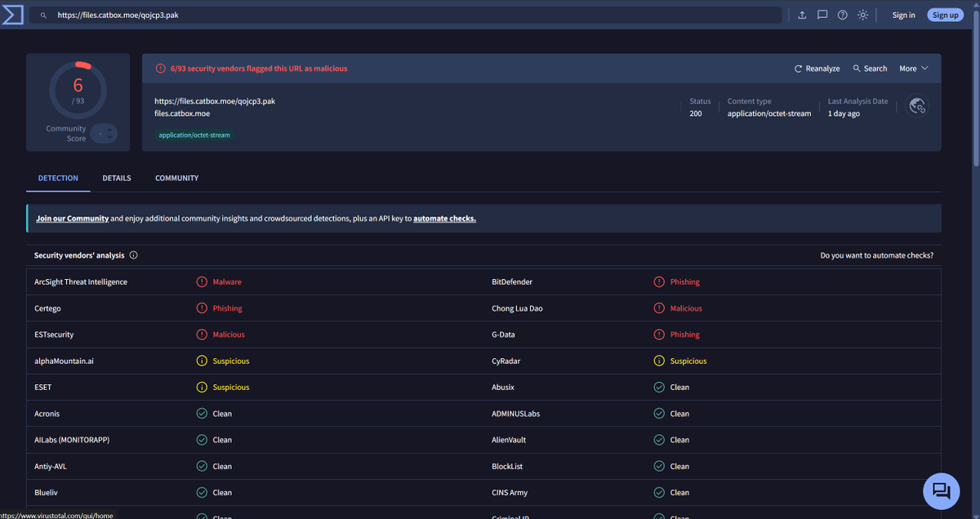Click the detection score circle showing 6 / 93
Image resolution: width=980 pixels, height=519 pixels.
click(78, 90)
